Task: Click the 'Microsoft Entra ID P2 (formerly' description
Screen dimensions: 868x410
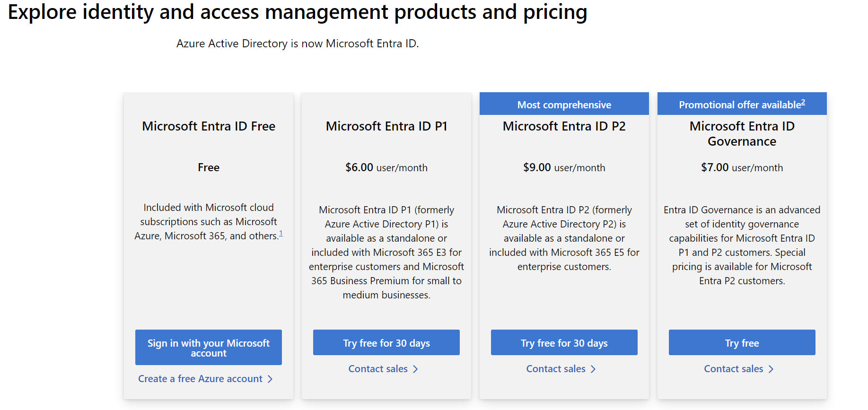Action: (564, 238)
